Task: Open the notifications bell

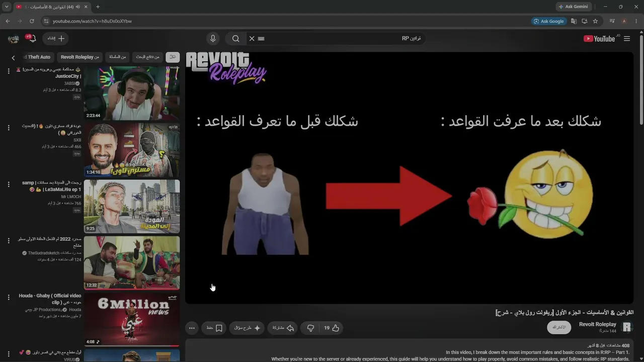Action: click(x=32, y=39)
